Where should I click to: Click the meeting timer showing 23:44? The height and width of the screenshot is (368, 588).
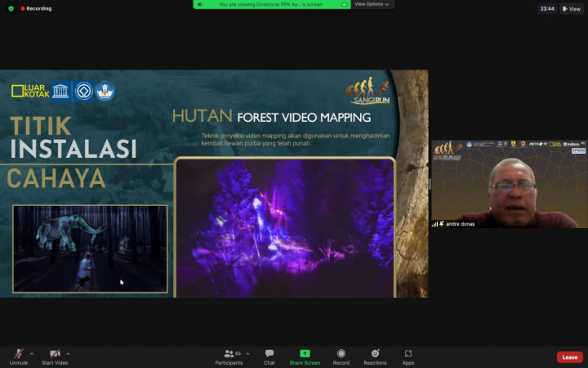click(x=547, y=9)
